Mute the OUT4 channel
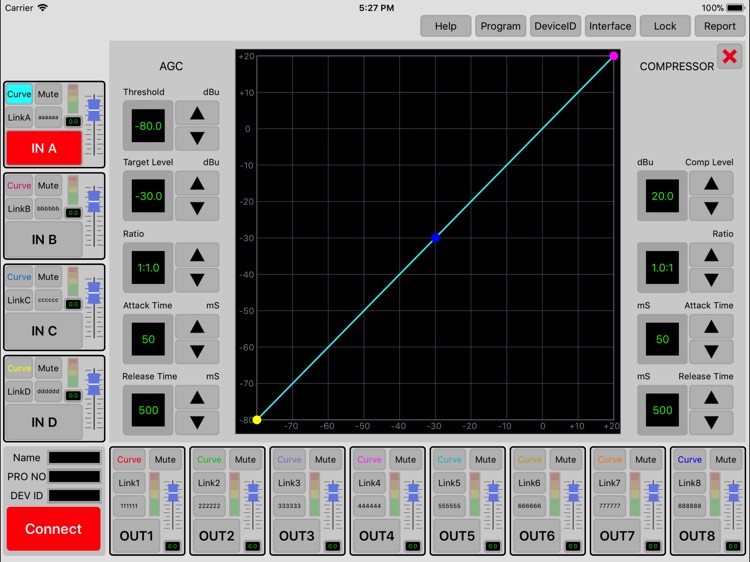 (405, 460)
